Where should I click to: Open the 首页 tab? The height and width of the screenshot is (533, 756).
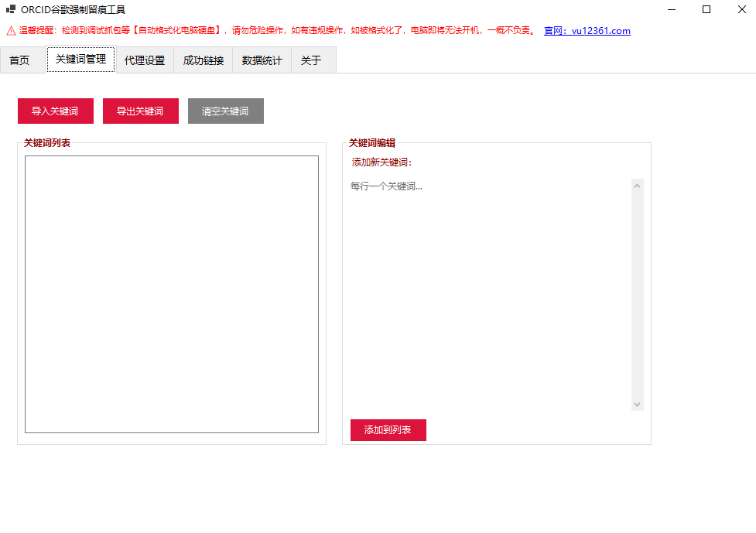click(x=20, y=60)
